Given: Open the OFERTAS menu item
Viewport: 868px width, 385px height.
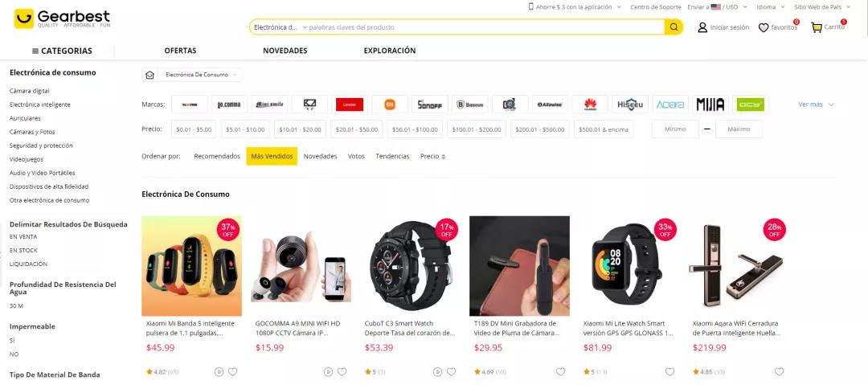Looking at the screenshot, I should [x=181, y=51].
